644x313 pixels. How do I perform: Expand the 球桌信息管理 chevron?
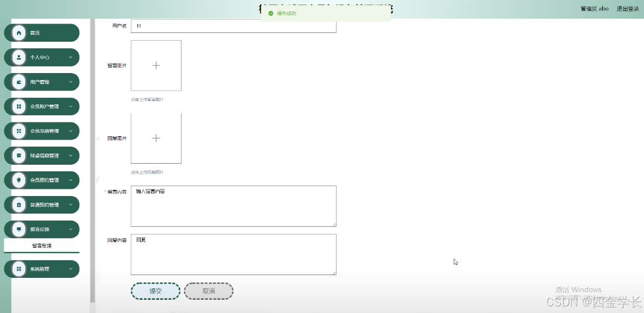(70, 156)
